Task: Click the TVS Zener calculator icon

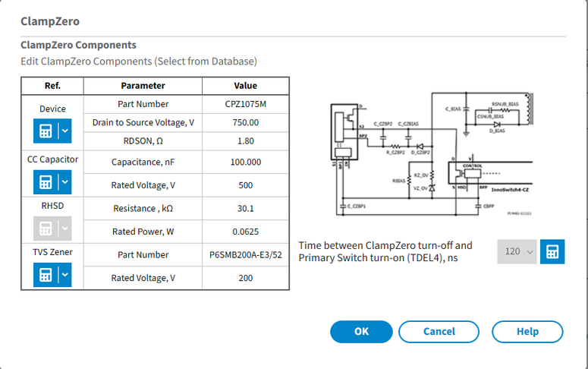Action: 46,275
